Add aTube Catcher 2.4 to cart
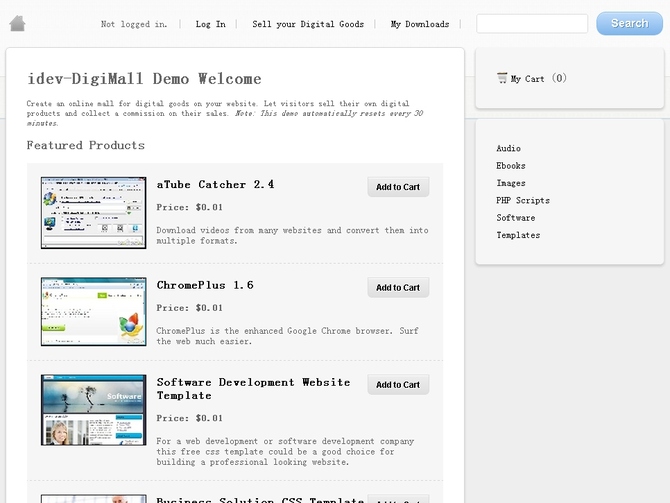This screenshot has height=503, width=670. pyautogui.click(x=398, y=187)
